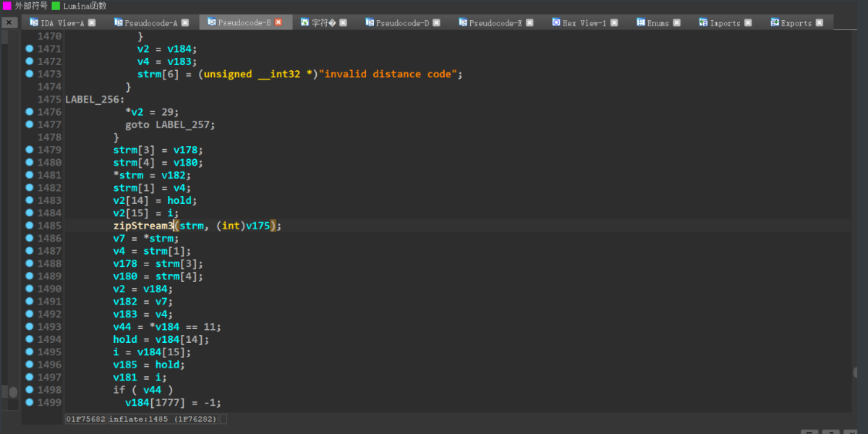Image resolution: width=868 pixels, height=434 pixels.
Task: Click the Enums tab icon
Action: tap(641, 22)
